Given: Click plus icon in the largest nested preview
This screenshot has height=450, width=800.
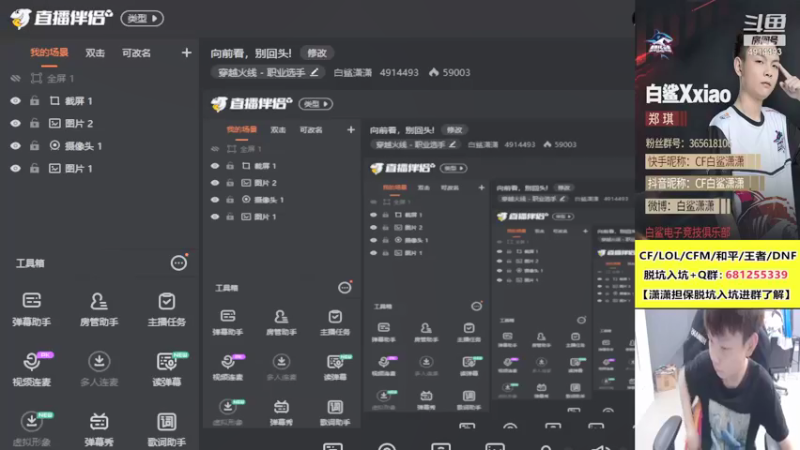Looking at the screenshot, I should 351,130.
